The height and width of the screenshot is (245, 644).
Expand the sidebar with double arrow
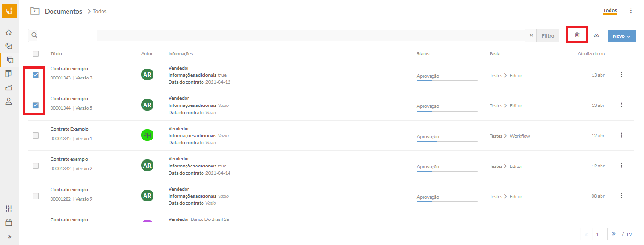pyautogui.click(x=9, y=236)
